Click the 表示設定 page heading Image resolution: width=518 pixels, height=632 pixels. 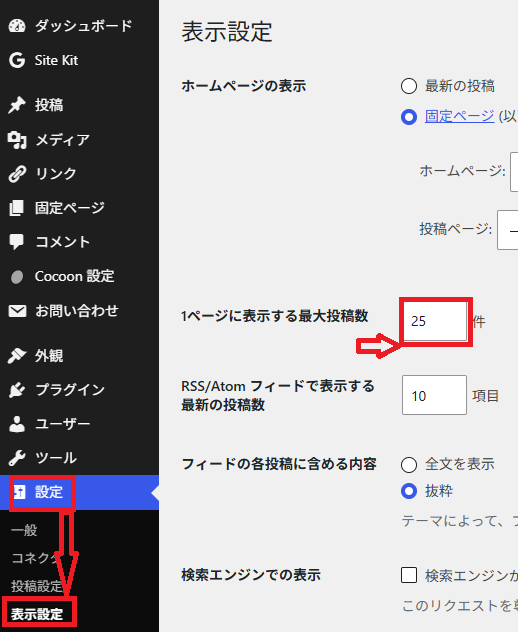coord(227,32)
